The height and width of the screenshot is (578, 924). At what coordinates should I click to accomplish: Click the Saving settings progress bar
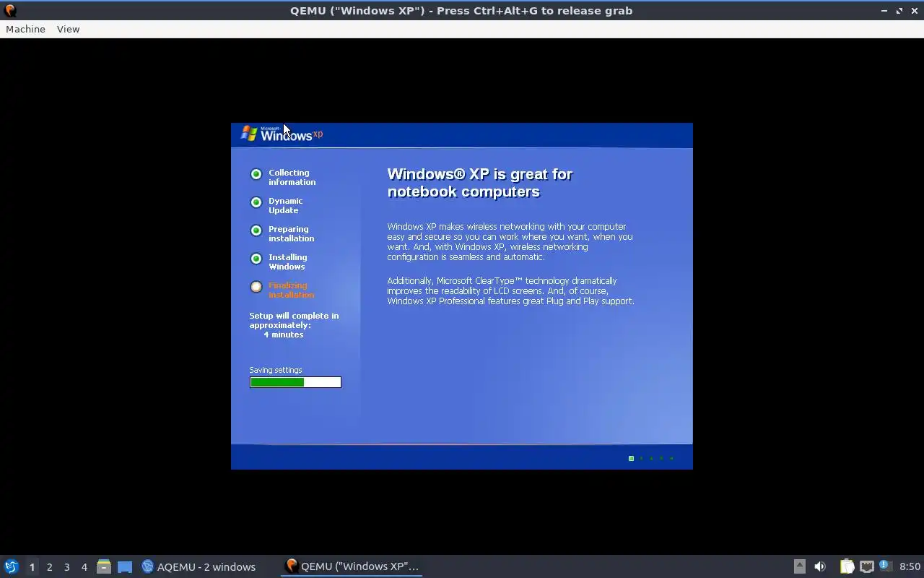coord(295,382)
